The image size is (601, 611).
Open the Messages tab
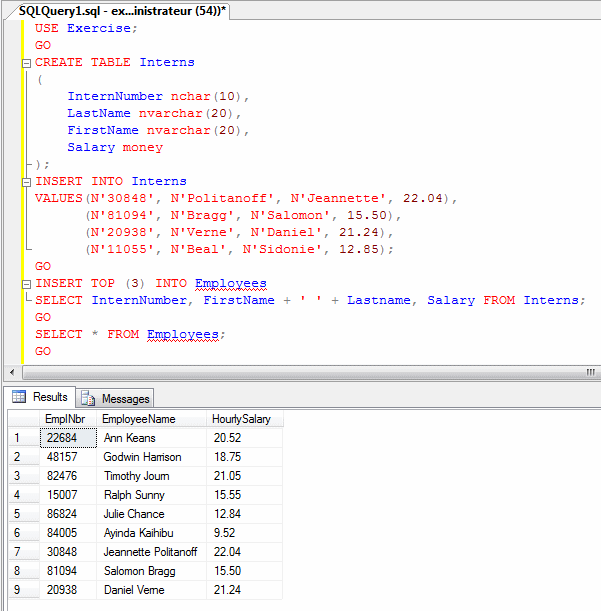click(x=115, y=399)
